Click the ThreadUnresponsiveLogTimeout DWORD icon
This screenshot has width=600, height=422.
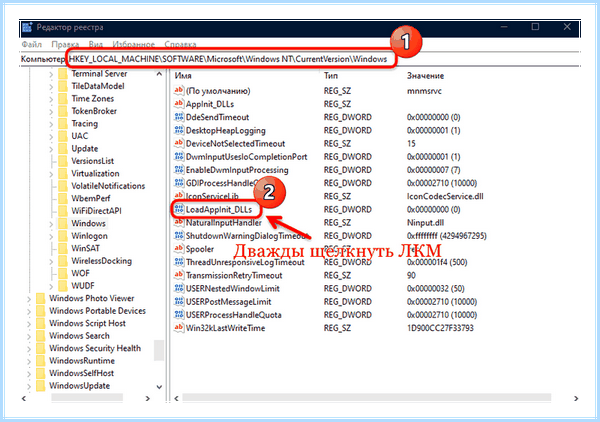179,262
